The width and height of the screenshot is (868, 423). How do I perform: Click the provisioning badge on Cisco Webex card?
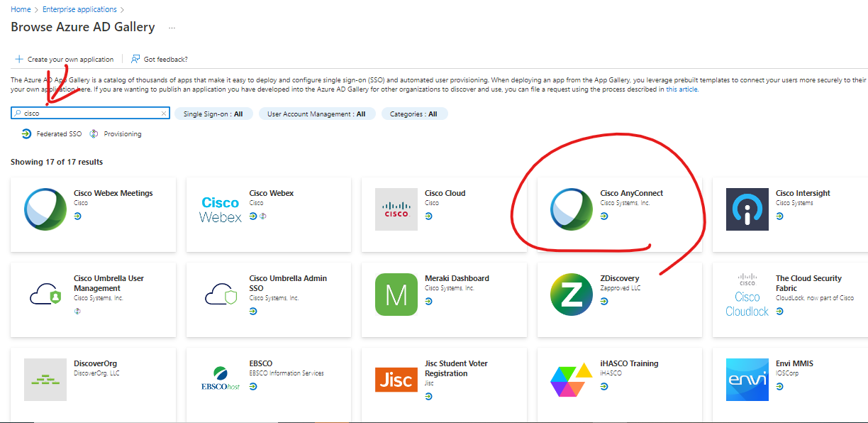(262, 216)
